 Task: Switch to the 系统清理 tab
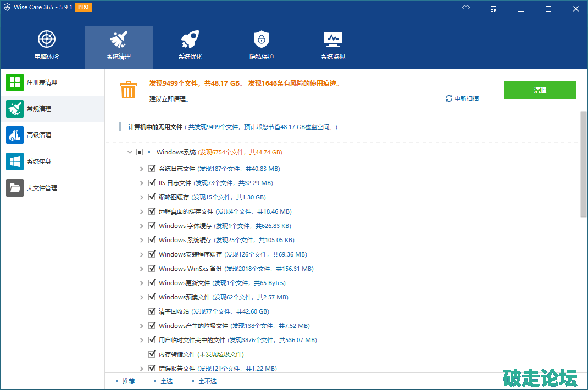click(119, 47)
